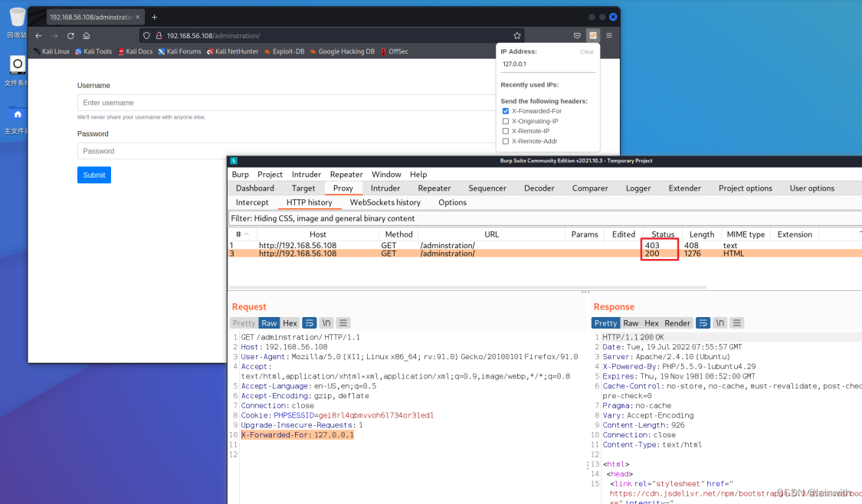
Task: Sort history by Status column
Action: 663,234
